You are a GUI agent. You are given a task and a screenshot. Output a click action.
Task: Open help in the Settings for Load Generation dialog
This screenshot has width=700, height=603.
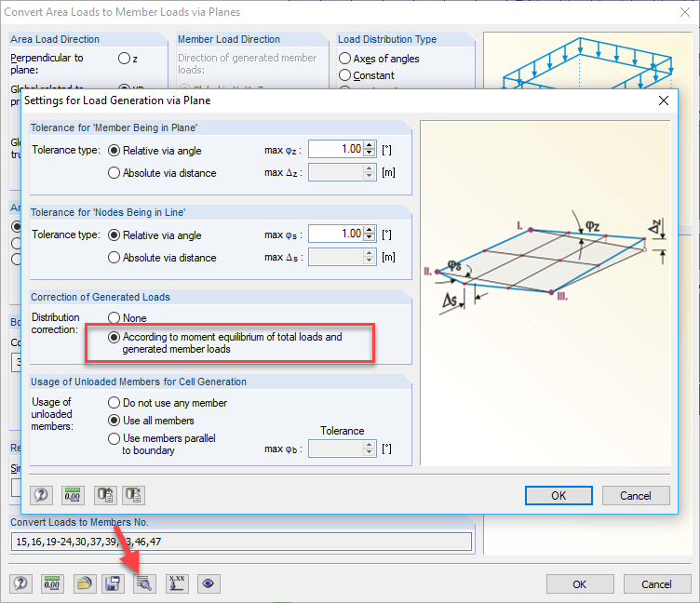pos(41,495)
